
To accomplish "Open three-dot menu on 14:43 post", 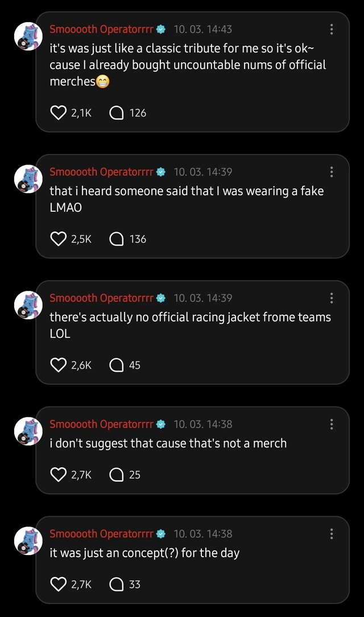I will coord(332,29).
